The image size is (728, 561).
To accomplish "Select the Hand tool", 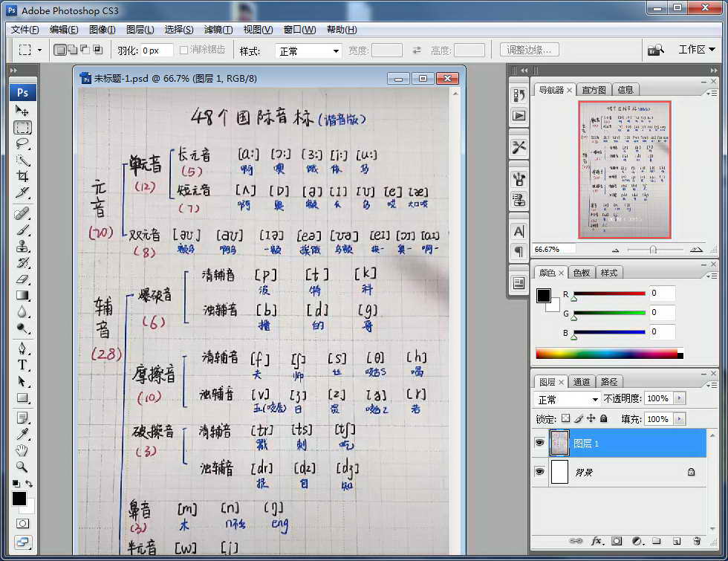I will pyautogui.click(x=22, y=450).
